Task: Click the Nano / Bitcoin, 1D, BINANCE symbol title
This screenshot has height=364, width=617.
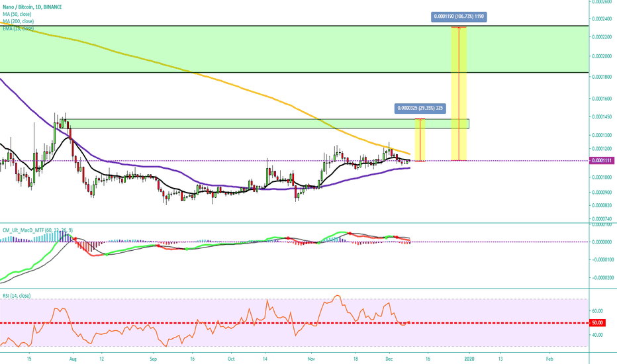Action: pyautogui.click(x=32, y=7)
